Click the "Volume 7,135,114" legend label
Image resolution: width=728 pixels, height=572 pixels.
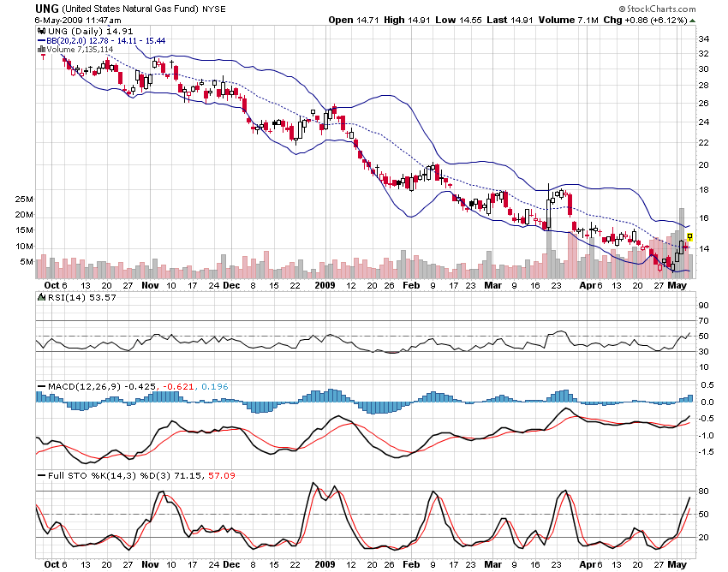pos(80,49)
